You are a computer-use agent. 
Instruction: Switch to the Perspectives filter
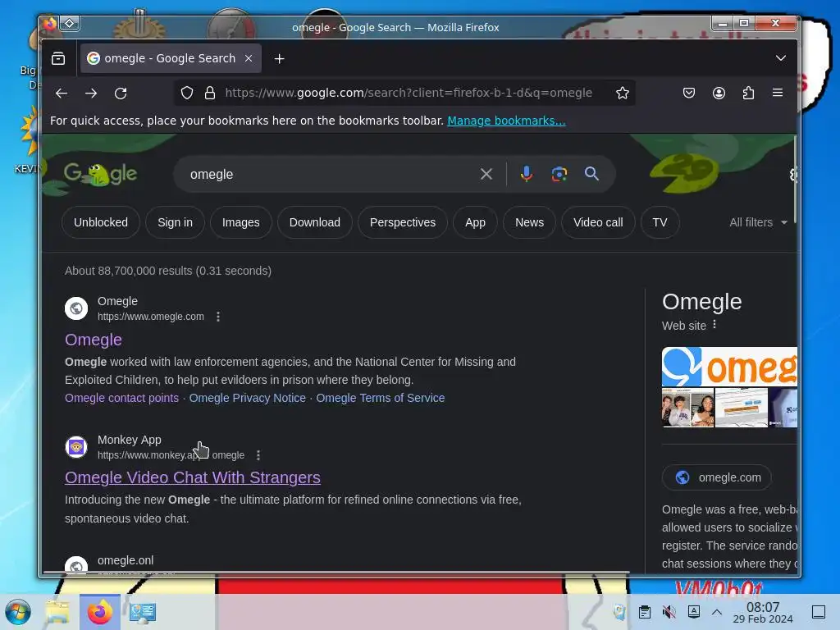[403, 222]
